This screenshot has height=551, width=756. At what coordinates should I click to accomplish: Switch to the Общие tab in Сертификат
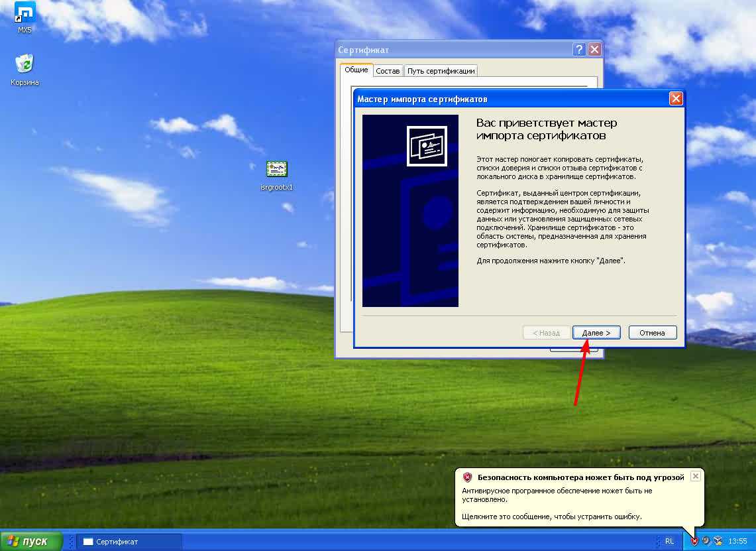[356, 70]
